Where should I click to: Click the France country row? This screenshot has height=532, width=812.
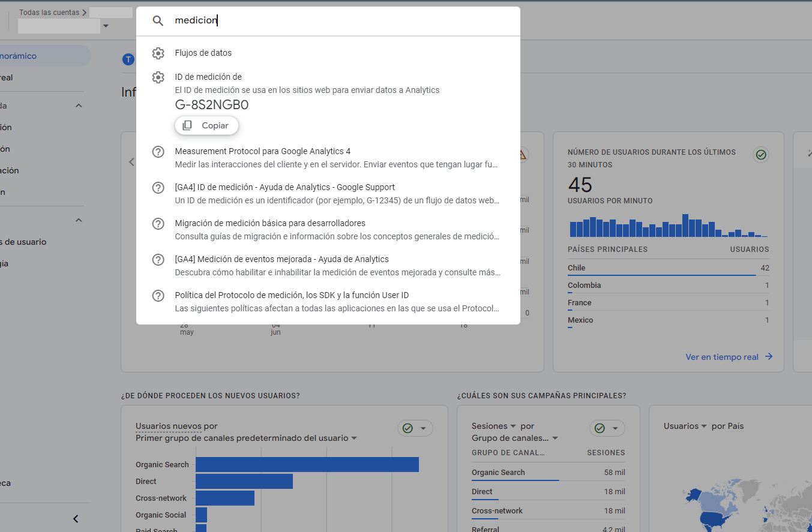[x=668, y=303]
